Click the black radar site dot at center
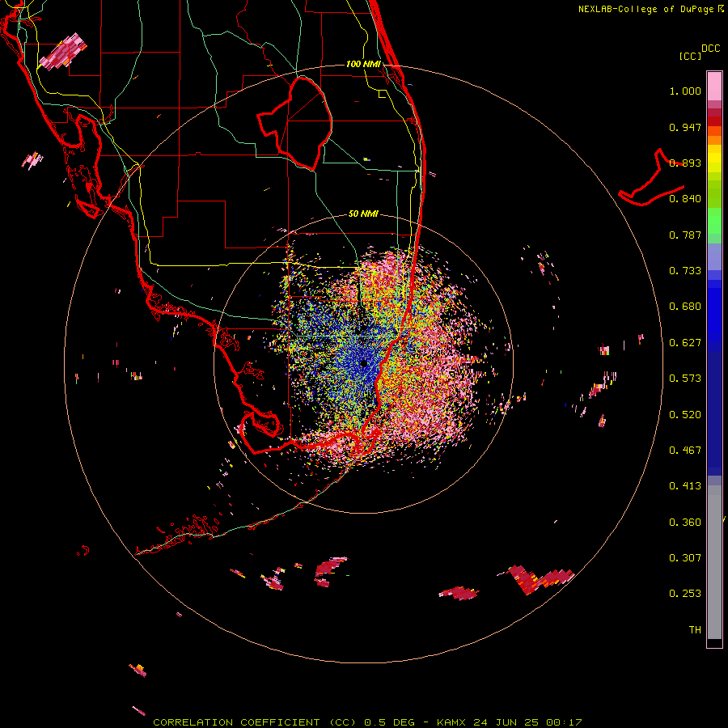This screenshot has width=728, height=728. click(x=364, y=363)
